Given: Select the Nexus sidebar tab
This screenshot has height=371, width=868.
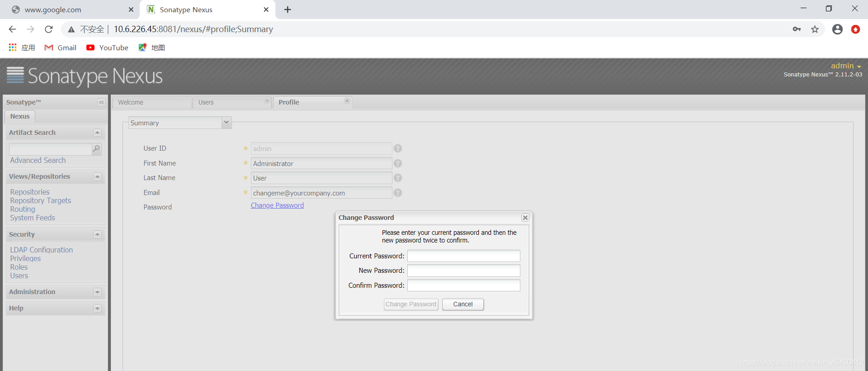Looking at the screenshot, I should pos(20,116).
